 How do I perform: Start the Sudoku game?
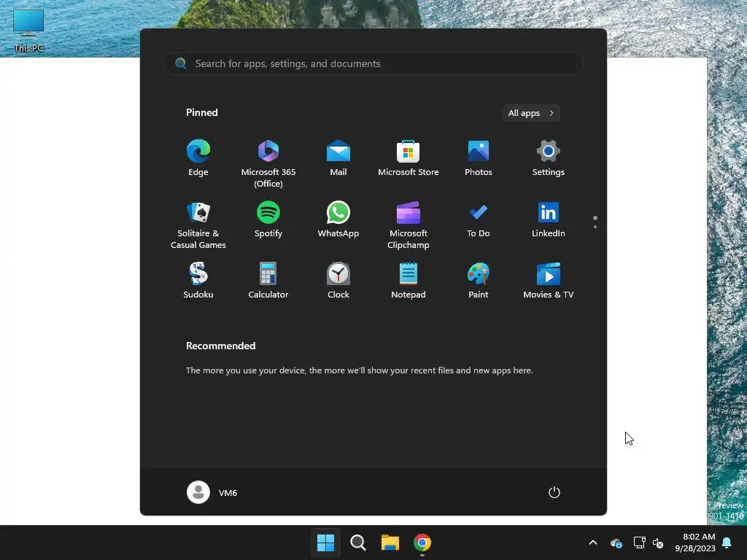click(x=198, y=281)
